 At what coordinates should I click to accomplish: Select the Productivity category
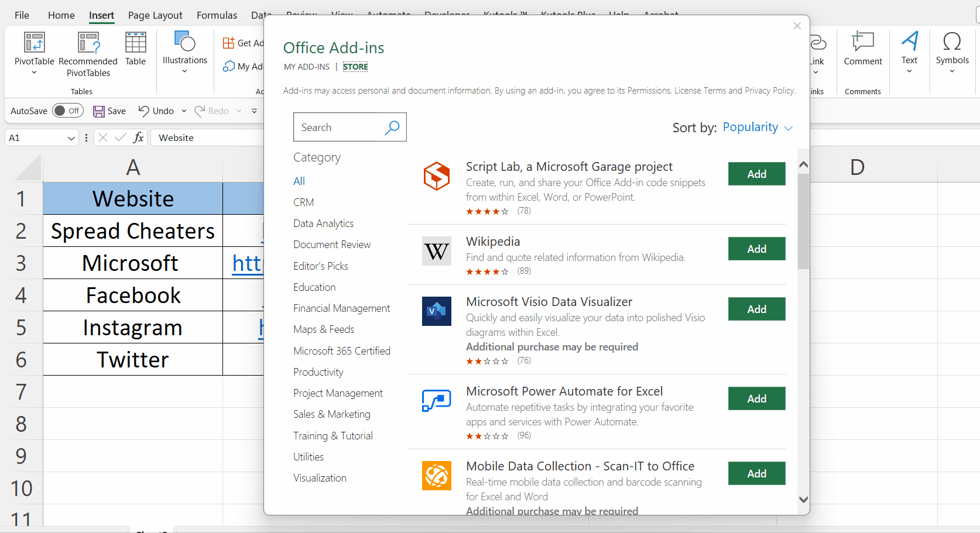pyautogui.click(x=318, y=372)
